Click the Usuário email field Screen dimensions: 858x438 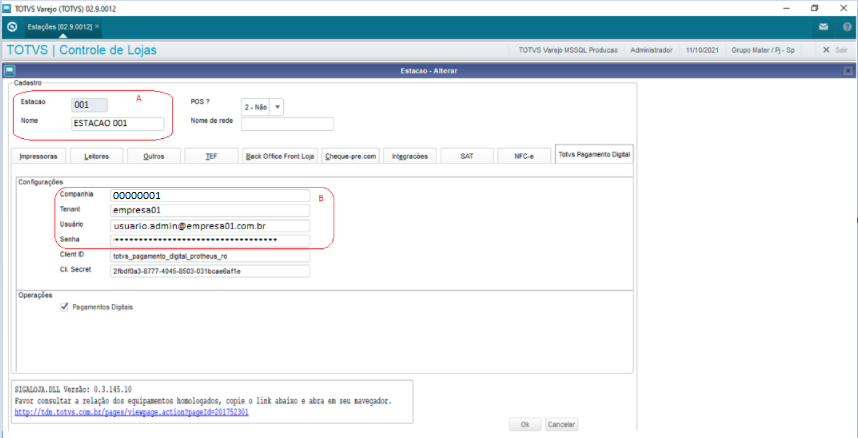[210, 226]
